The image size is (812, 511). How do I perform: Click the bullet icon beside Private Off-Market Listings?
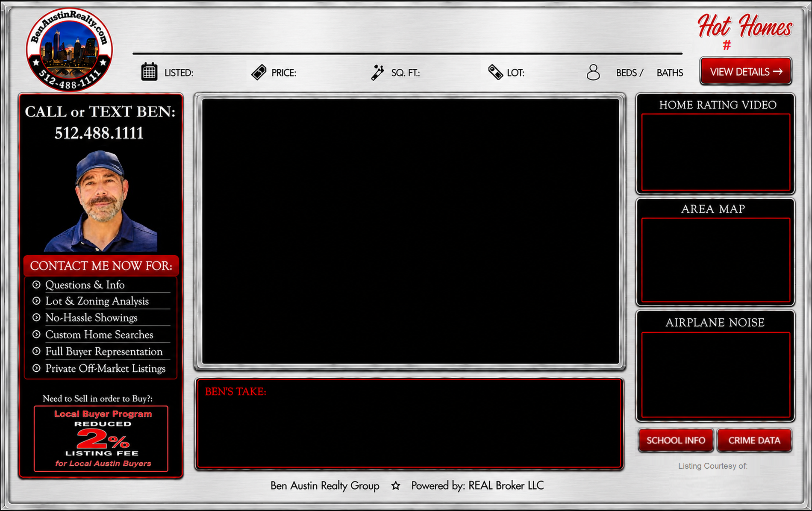click(36, 368)
